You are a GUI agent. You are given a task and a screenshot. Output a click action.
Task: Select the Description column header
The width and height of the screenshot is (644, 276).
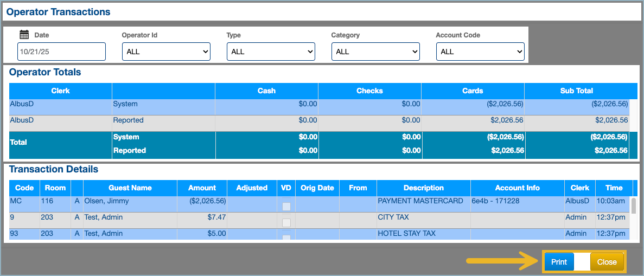tap(424, 188)
